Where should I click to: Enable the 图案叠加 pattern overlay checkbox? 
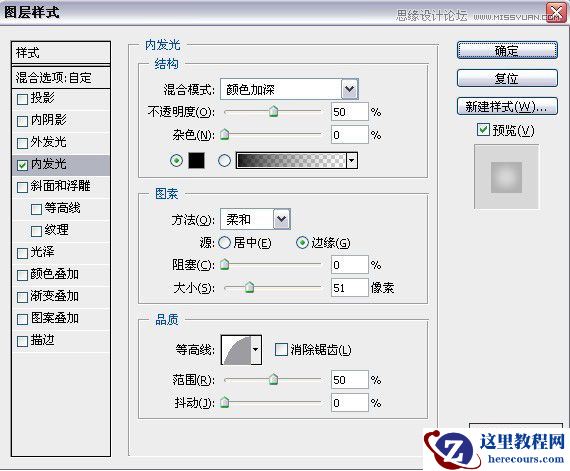[23, 319]
